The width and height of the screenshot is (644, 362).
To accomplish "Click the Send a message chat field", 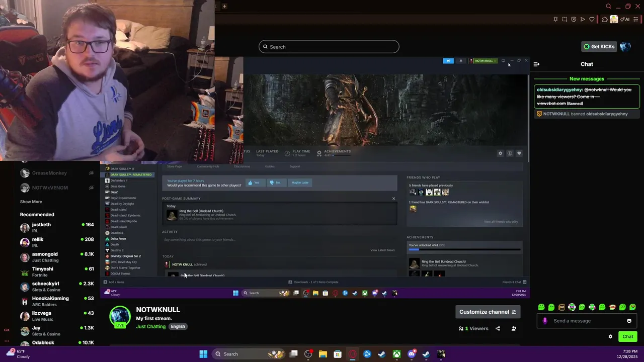I will [587, 321].
